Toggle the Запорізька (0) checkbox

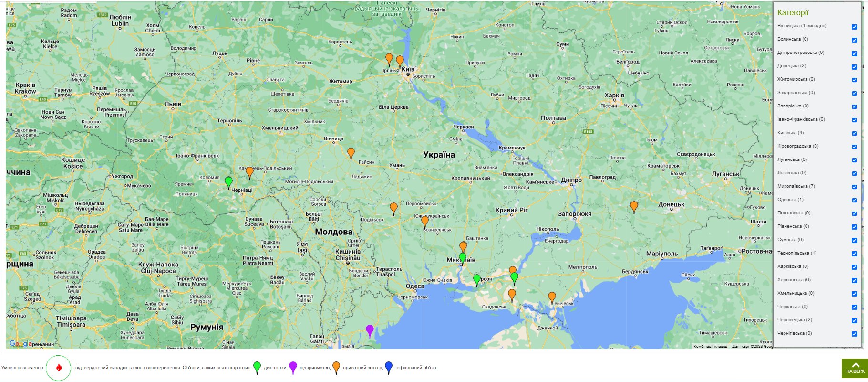pos(854,107)
